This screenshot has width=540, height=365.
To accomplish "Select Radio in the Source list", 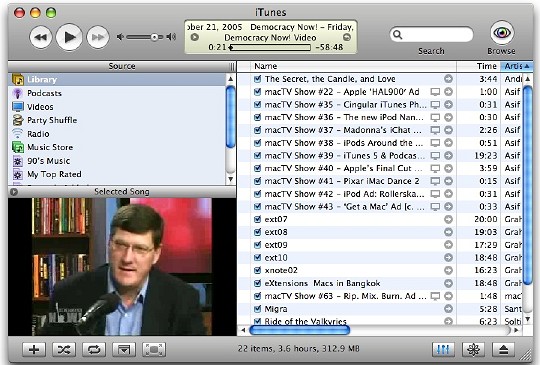I will pyautogui.click(x=117, y=134).
